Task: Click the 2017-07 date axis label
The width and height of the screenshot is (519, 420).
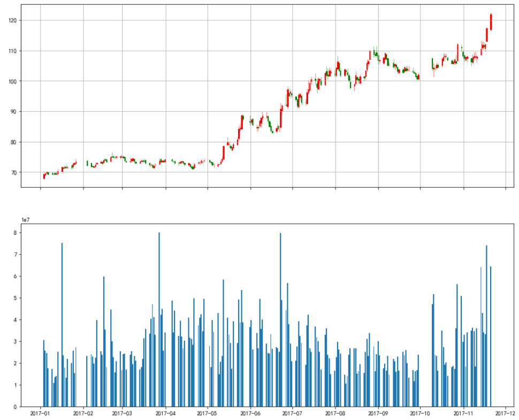Action: click(x=292, y=414)
